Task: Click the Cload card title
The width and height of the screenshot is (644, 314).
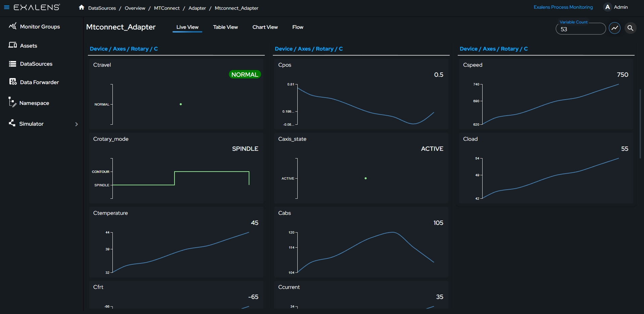Action: click(x=470, y=139)
